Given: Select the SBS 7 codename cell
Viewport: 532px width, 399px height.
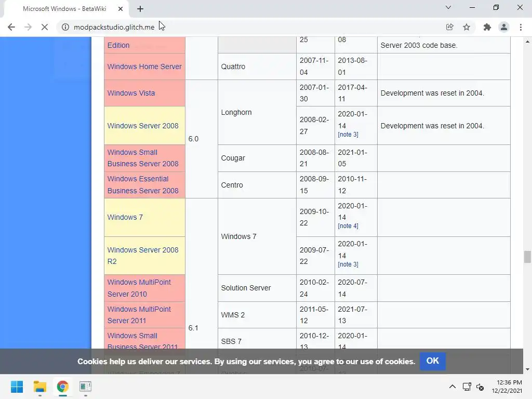Looking at the screenshot, I should coord(257,341).
